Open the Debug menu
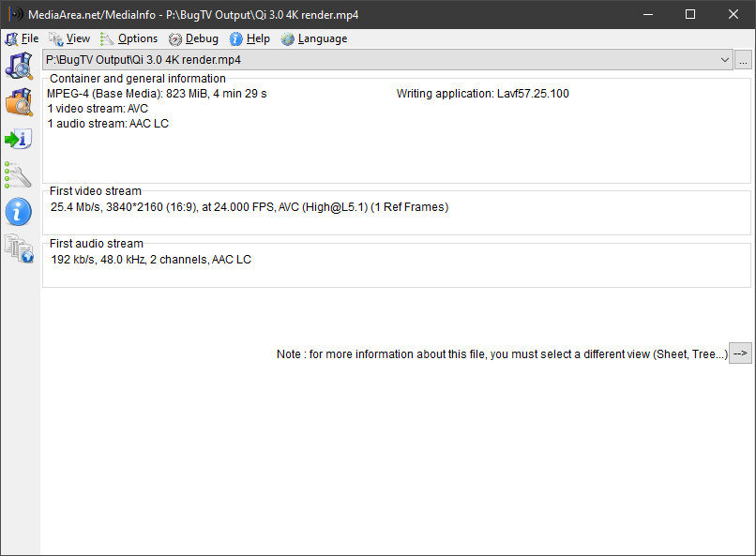The width and height of the screenshot is (756, 556). [x=194, y=38]
